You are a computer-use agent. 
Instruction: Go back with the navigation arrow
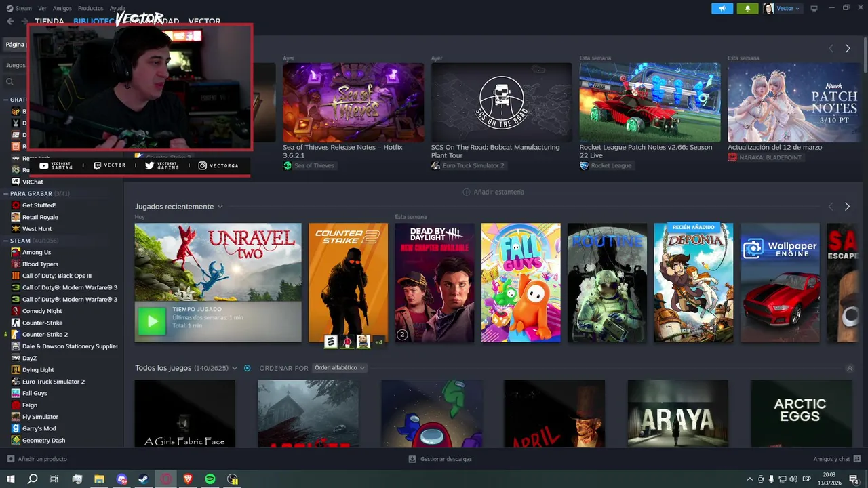pyautogui.click(x=10, y=21)
